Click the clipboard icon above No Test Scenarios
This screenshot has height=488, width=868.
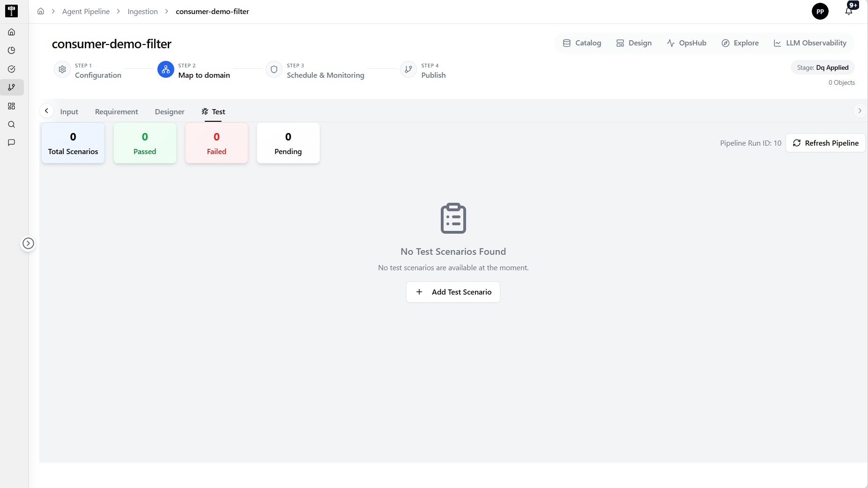[453, 218]
